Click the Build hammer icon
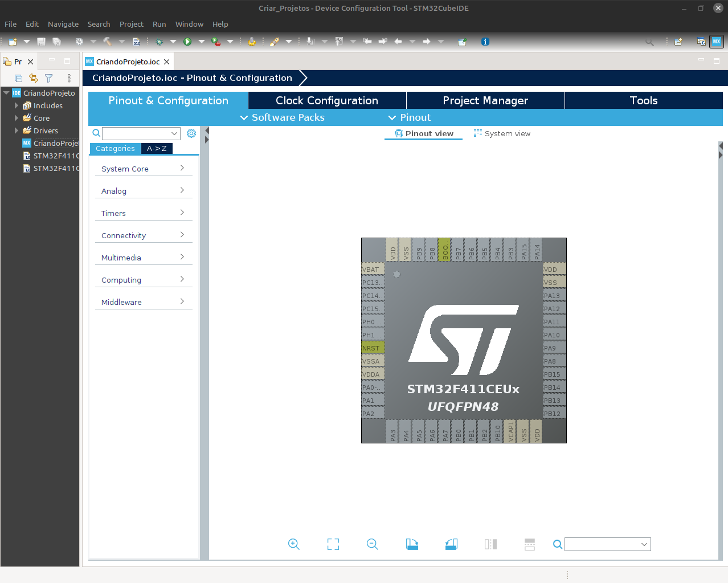This screenshot has width=728, height=583. click(x=107, y=42)
